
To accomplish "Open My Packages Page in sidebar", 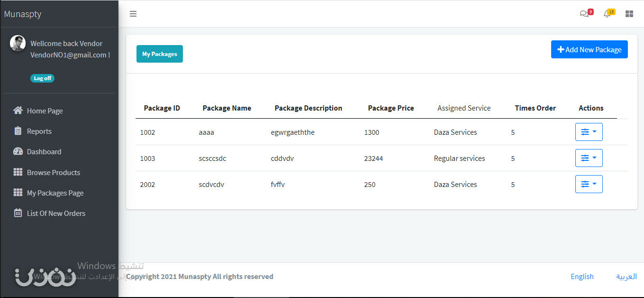I will click(x=55, y=193).
